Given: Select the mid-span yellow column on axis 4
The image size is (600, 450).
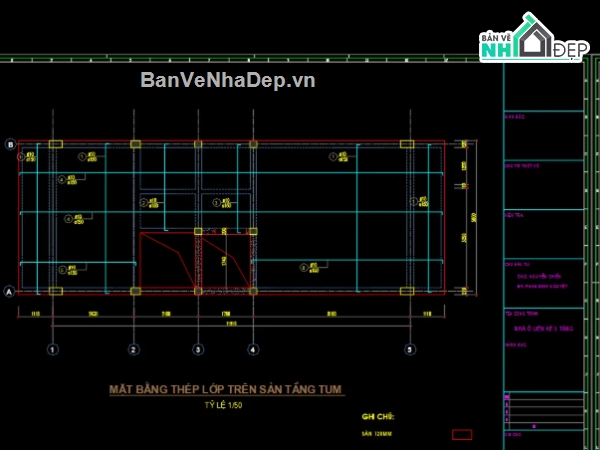Looking at the screenshot, I should tap(253, 231).
